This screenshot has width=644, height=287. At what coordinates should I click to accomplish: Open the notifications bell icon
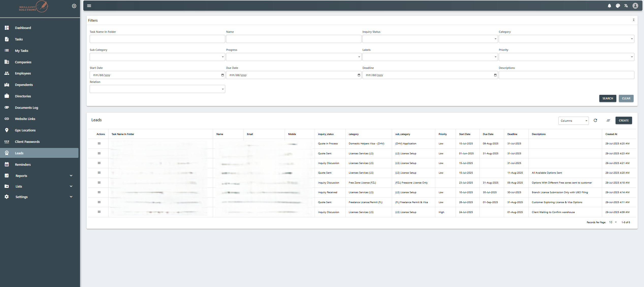pyautogui.click(x=609, y=6)
